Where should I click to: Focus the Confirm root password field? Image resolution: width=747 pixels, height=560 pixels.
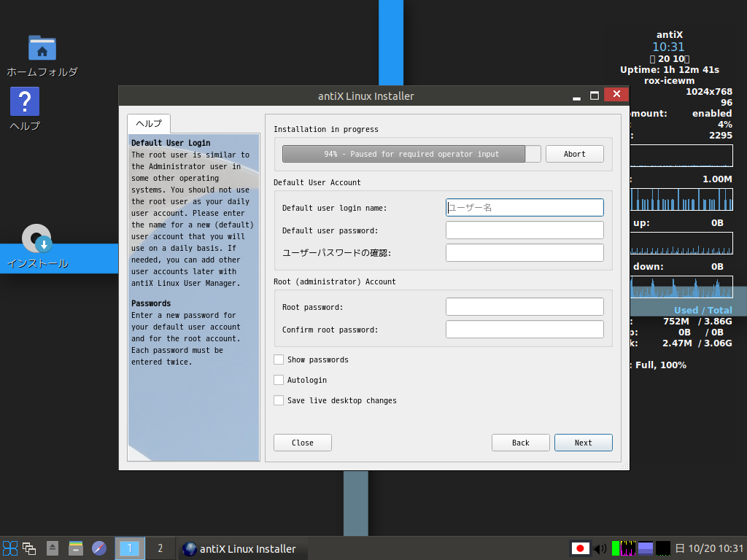pos(525,330)
